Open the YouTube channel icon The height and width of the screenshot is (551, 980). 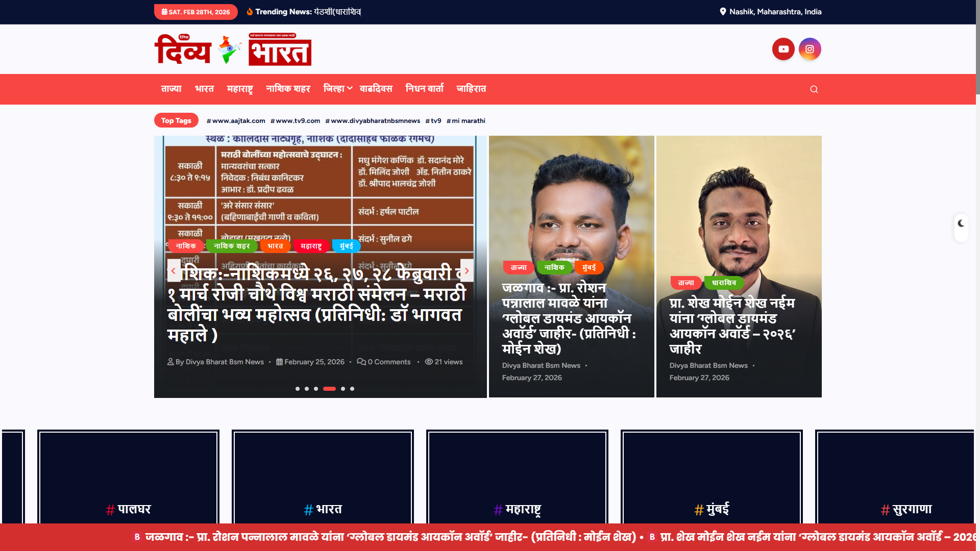[x=783, y=49]
